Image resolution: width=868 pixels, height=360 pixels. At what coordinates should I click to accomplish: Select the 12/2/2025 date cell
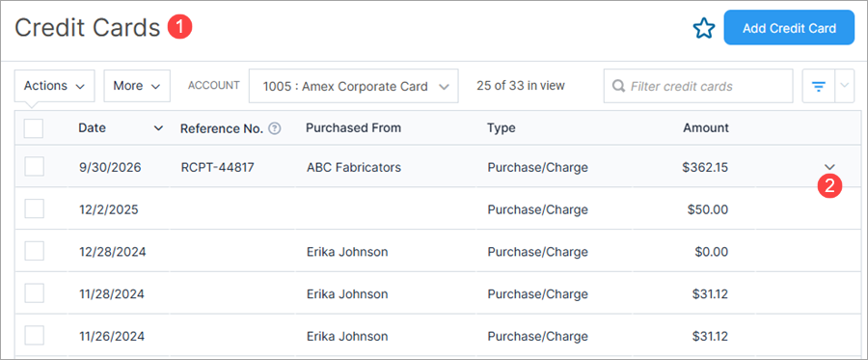pyautogui.click(x=108, y=209)
